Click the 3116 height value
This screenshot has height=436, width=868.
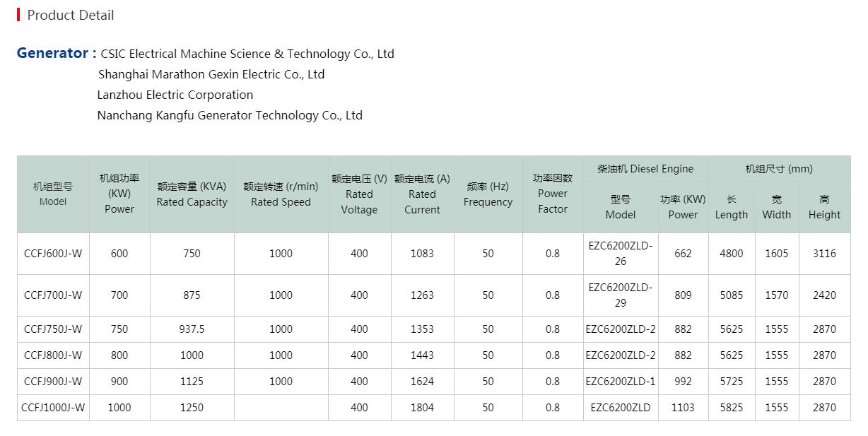[824, 254]
